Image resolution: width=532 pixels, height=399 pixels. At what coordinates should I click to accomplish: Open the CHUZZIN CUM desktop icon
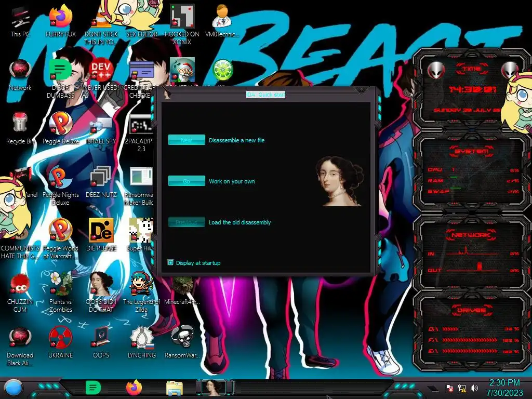coord(20,294)
